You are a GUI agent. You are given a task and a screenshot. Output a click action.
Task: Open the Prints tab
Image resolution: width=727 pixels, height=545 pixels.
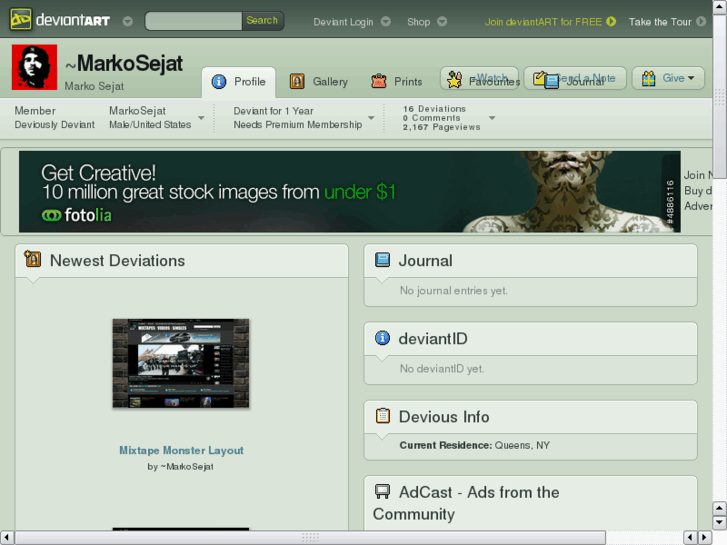click(x=397, y=82)
